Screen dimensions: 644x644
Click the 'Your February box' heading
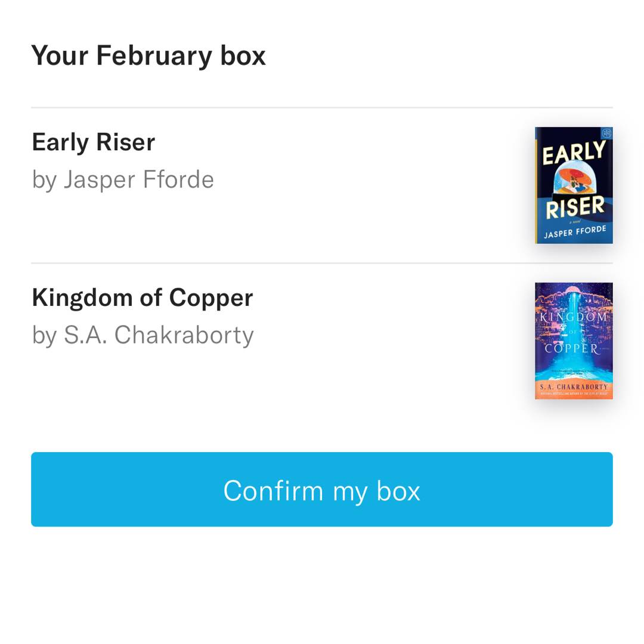coord(148,55)
